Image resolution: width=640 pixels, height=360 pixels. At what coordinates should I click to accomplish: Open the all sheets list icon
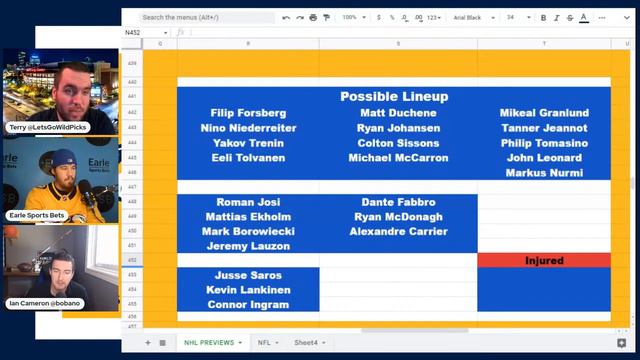coord(162,342)
